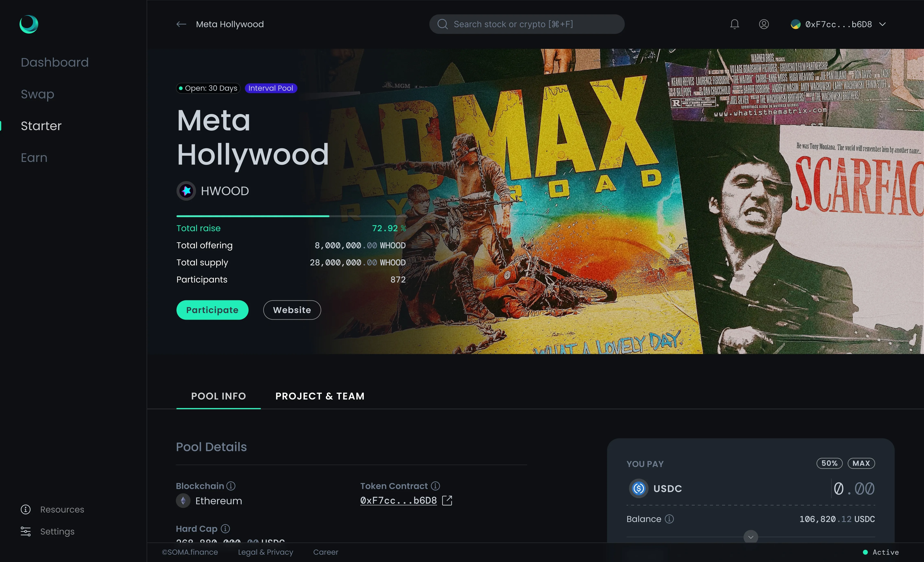This screenshot has height=562, width=924.
Task: Open Settings in the sidebar
Action: [x=57, y=532]
